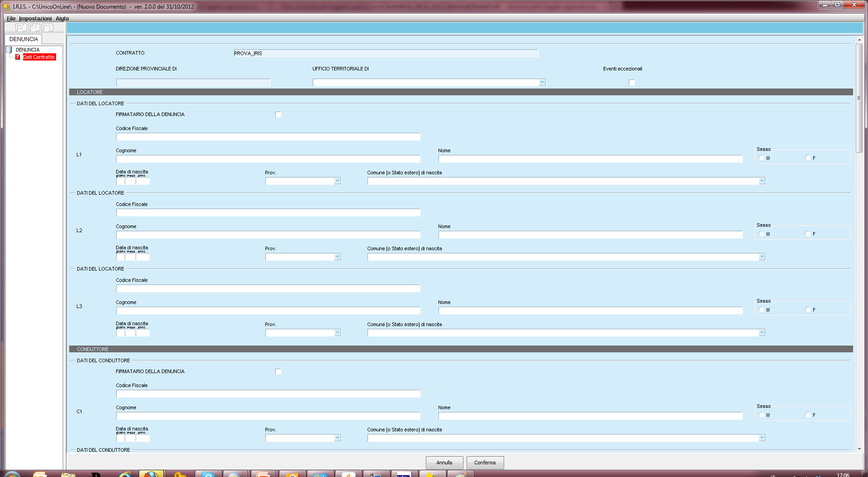Click the Conferma button

(x=485, y=463)
